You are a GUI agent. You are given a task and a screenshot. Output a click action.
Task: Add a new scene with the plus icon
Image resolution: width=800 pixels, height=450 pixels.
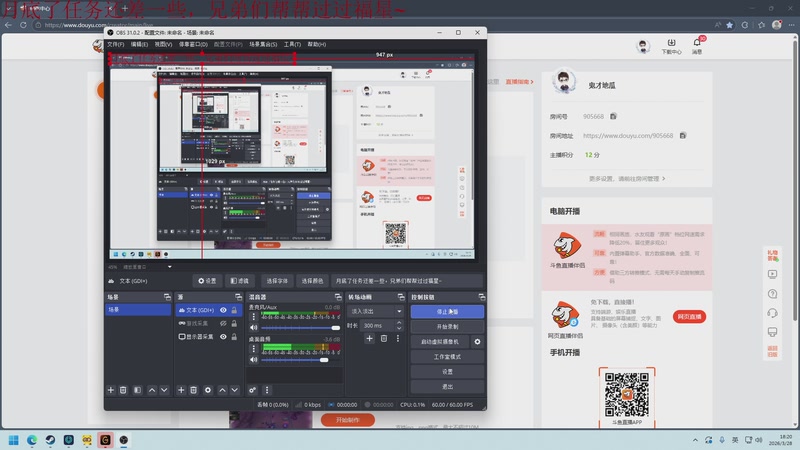coord(111,390)
